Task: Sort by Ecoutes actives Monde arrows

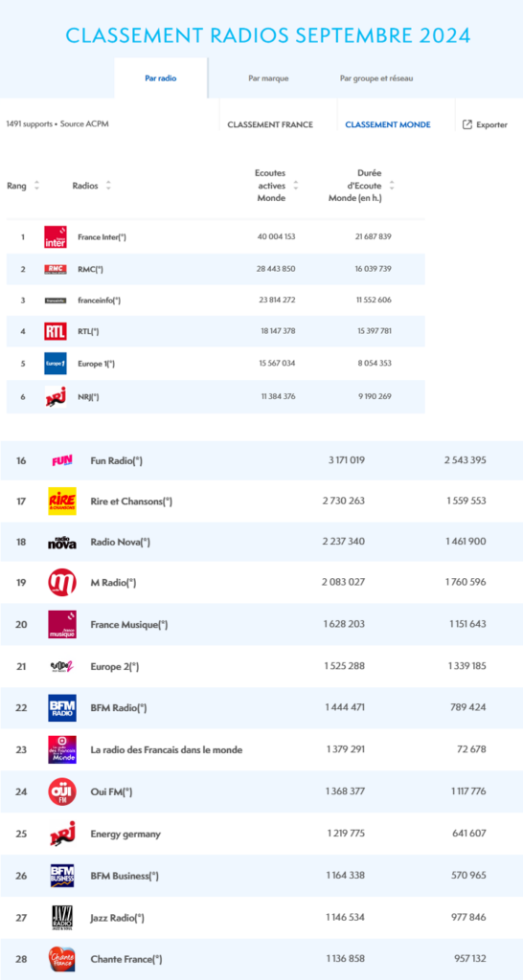Action: [x=295, y=186]
